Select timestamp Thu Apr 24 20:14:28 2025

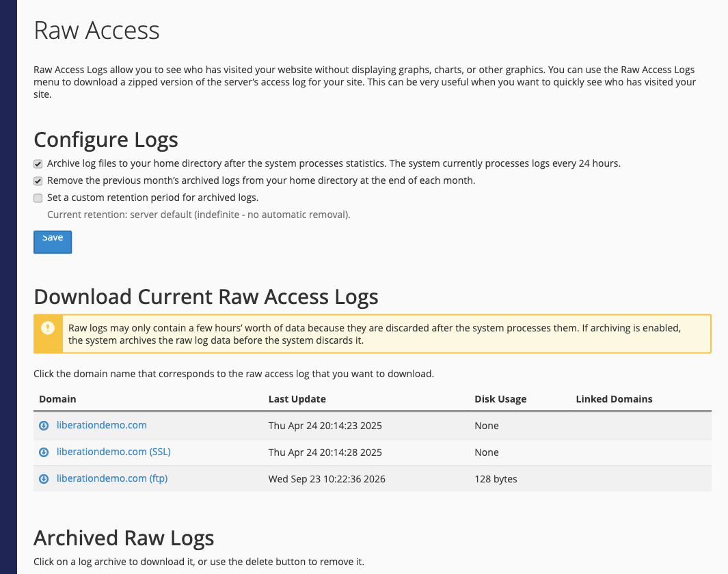325,452
